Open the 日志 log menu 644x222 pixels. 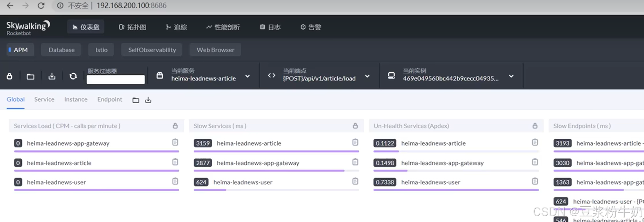pyautogui.click(x=270, y=27)
